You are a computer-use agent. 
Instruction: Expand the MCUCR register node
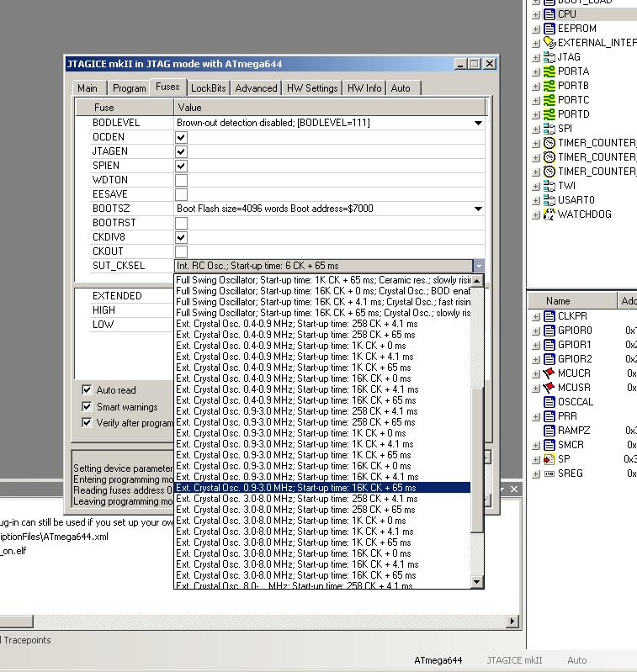(x=536, y=373)
